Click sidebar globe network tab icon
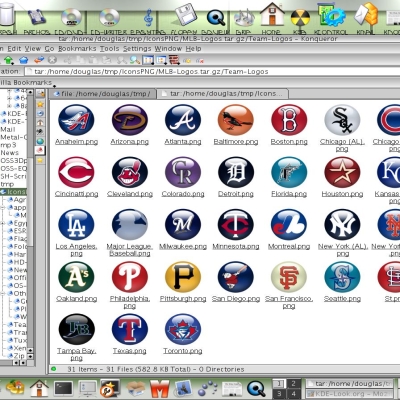The width and height of the screenshot is (400, 400). pos(40,141)
